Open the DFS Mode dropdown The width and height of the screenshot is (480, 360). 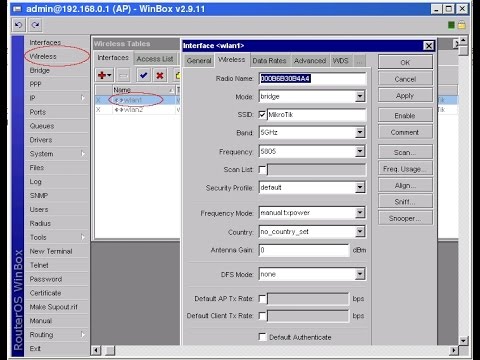(x=360, y=274)
